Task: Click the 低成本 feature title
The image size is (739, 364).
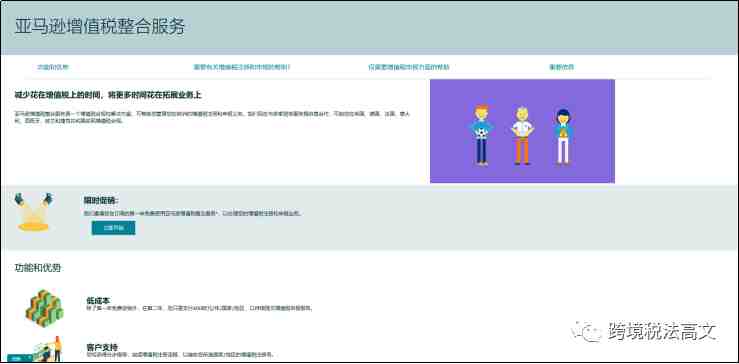Action: coord(99,300)
